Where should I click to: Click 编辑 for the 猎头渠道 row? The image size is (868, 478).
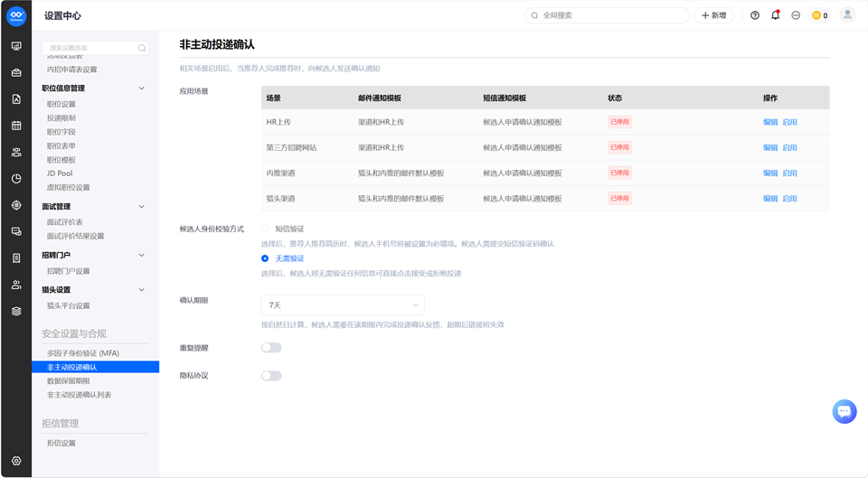click(770, 199)
